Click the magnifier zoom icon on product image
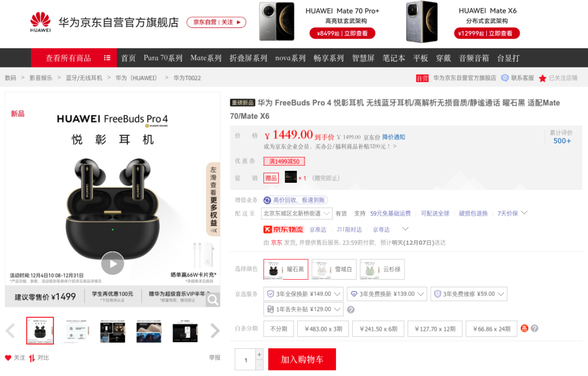 213,300
